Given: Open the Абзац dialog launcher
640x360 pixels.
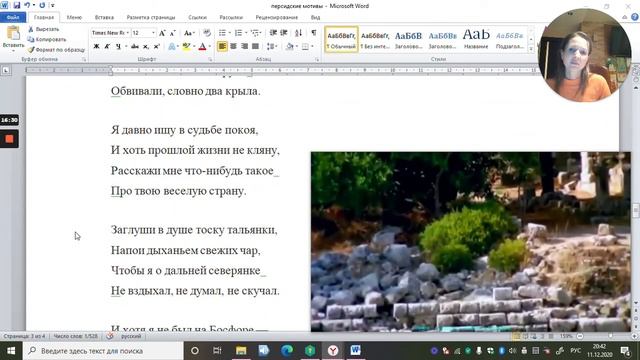Looking at the screenshot, I should [317, 60].
